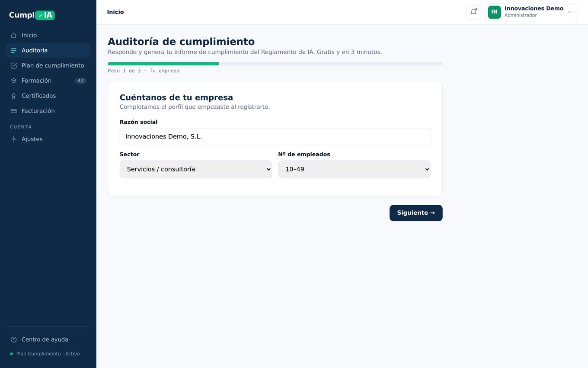
Task: Click the Formación 42 count badge
Action: [80, 81]
